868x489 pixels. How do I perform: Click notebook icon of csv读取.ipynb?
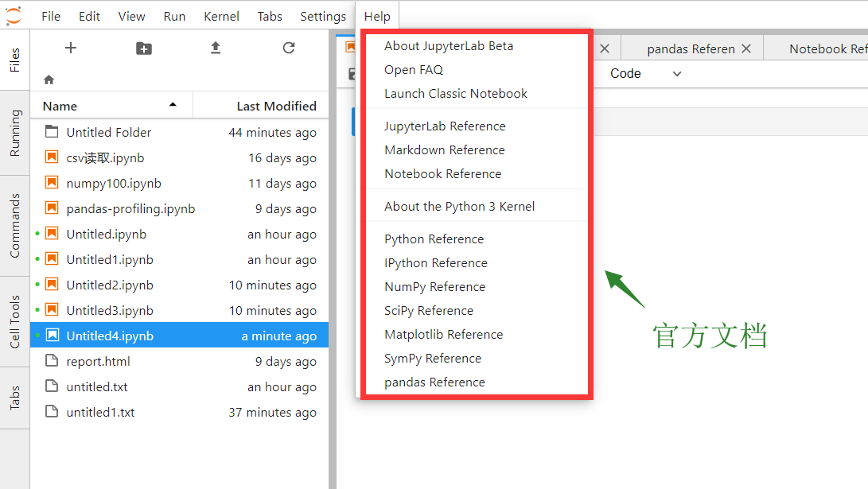[x=52, y=157]
